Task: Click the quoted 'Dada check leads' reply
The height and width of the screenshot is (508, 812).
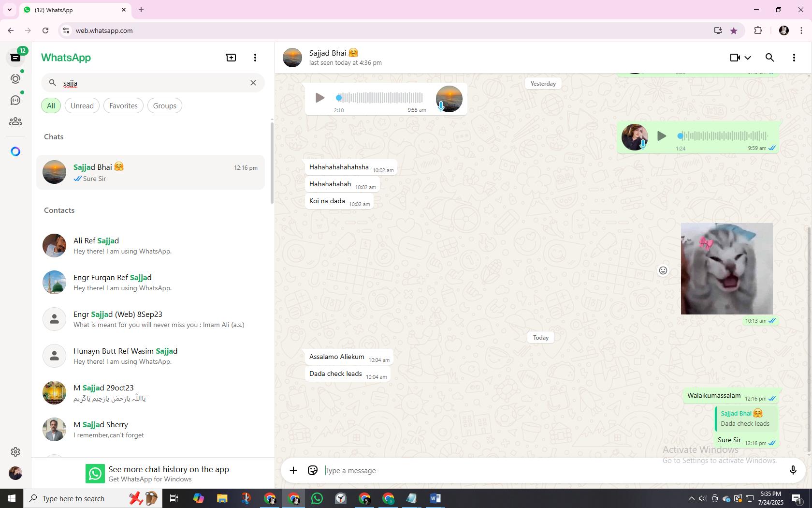Action: [x=747, y=418]
